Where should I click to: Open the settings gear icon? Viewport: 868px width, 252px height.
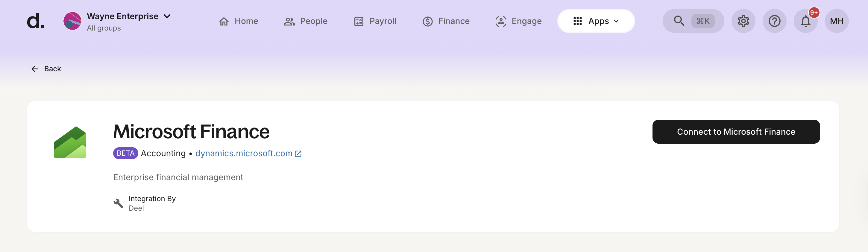coord(743,21)
